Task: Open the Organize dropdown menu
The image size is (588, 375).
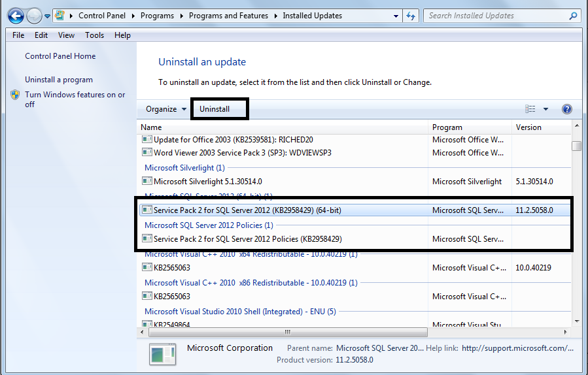Action: [165, 109]
